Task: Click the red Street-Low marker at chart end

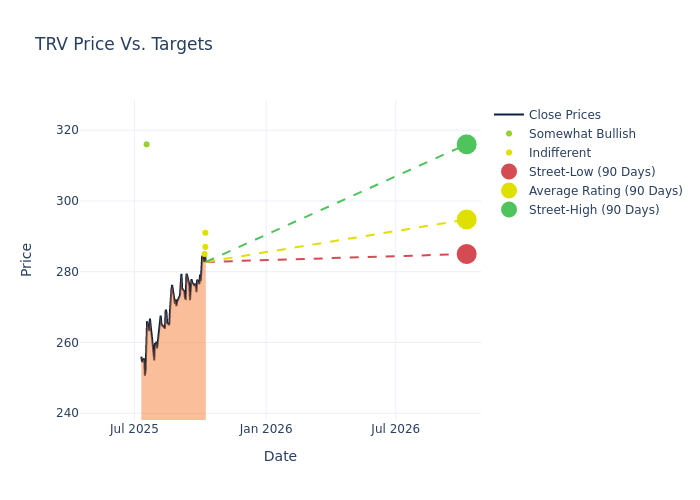Action: (466, 254)
